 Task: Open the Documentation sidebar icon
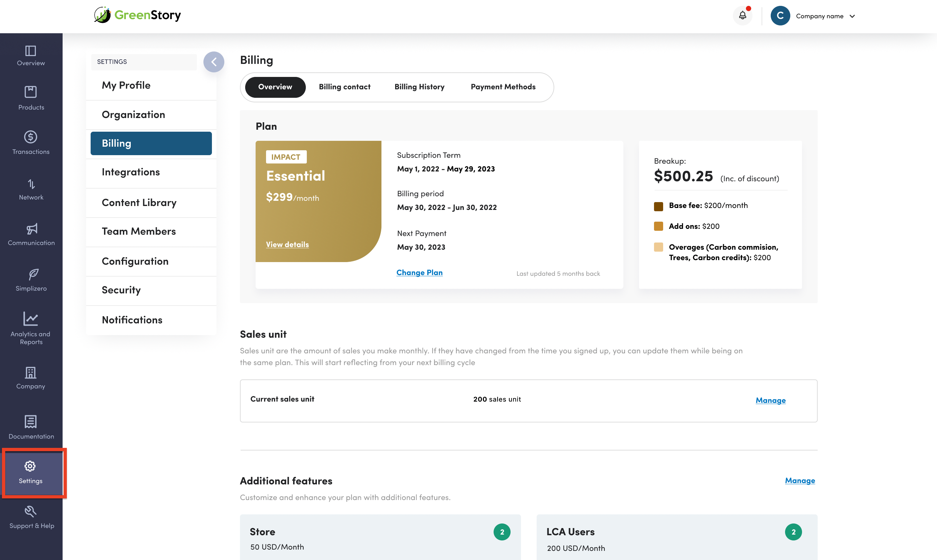(31, 421)
